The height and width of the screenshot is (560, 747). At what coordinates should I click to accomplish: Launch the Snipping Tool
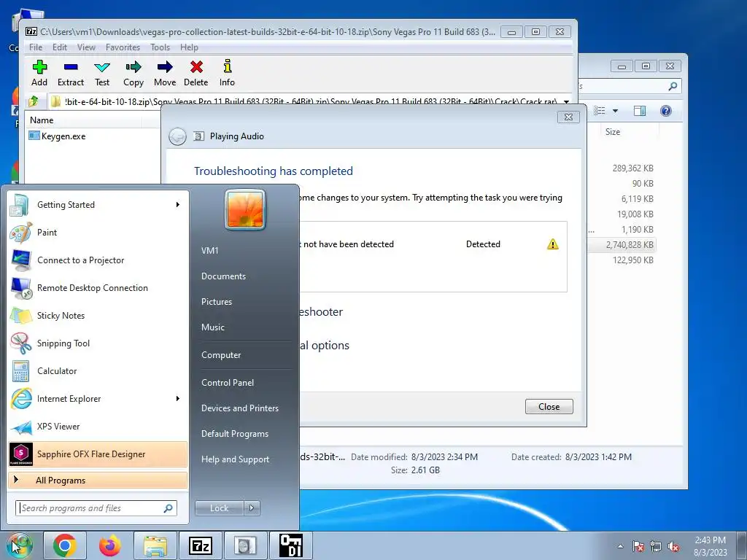98,343
